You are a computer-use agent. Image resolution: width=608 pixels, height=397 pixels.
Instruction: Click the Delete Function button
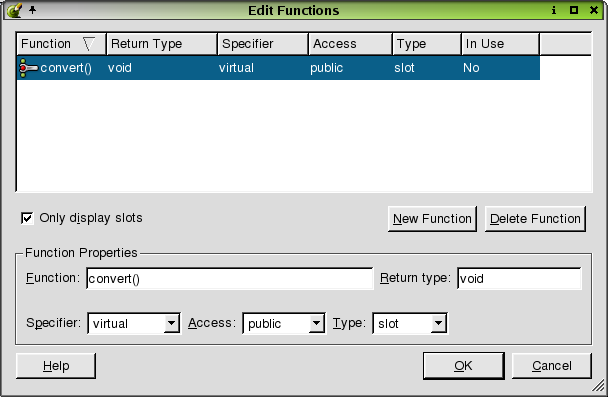(x=535, y=219)
